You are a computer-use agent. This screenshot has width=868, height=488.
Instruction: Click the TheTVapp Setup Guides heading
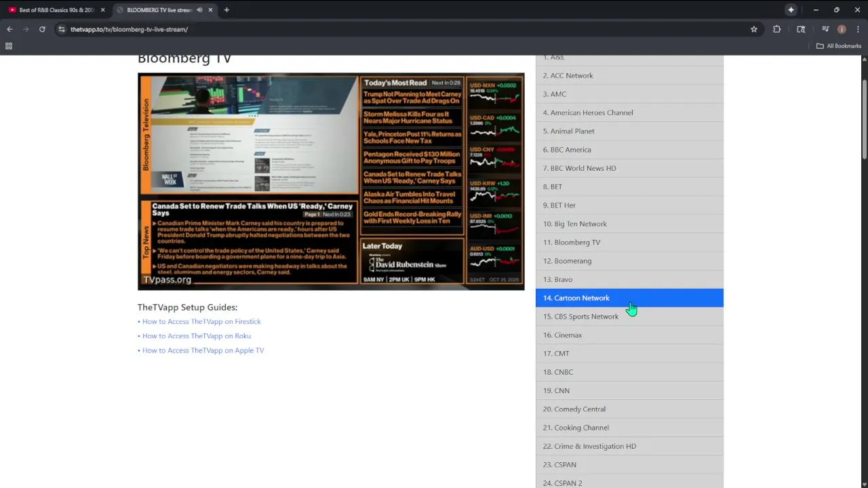click(x=187, y=307)
